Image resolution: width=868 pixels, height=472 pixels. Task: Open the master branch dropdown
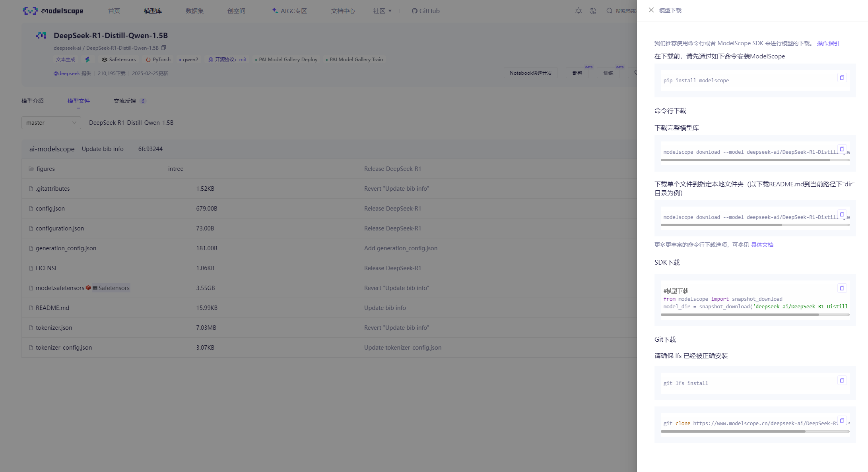tap(51, 123)
